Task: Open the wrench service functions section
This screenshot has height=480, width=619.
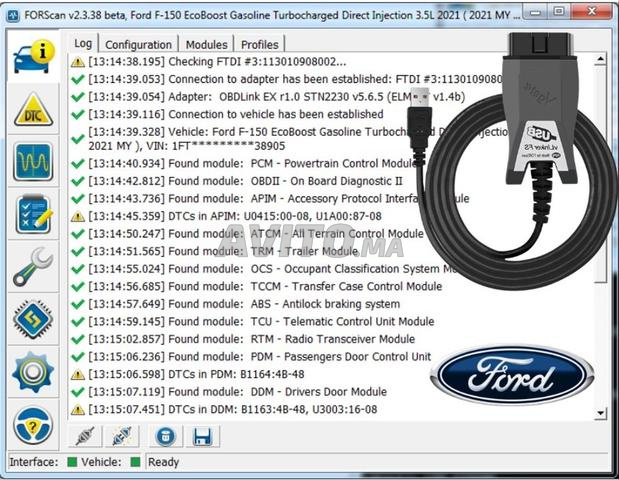Action: (34, 267)
